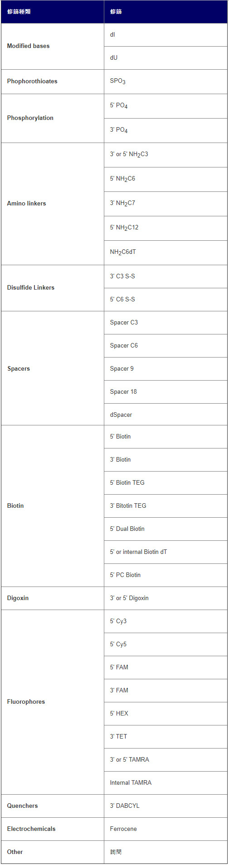
Task: Select the 3' C3 S-S disulfide linker
Action: coord(166,277)
